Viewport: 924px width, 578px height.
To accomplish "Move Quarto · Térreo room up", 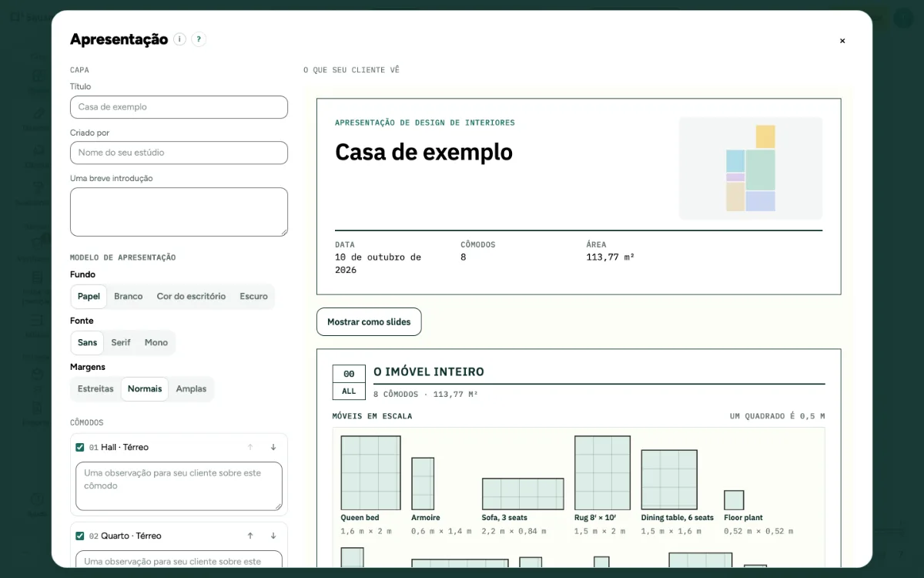I will click(250, 536).
